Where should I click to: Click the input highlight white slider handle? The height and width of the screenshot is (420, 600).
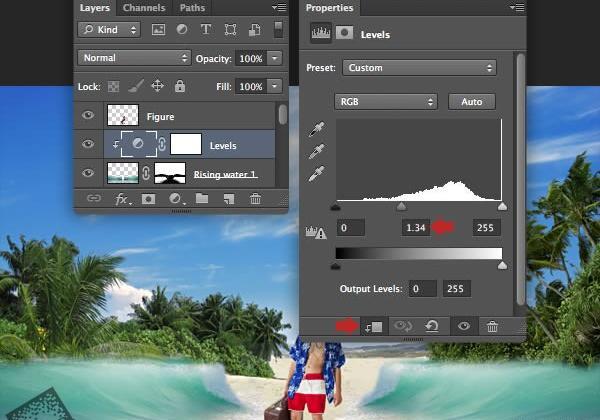pyautogui.click(x=502, y=207)
